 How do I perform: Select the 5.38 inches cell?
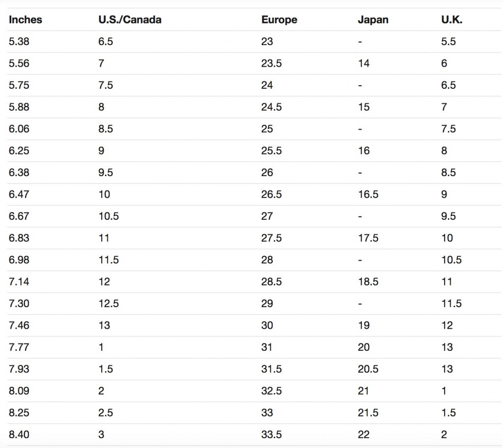(x=19, y=42)
